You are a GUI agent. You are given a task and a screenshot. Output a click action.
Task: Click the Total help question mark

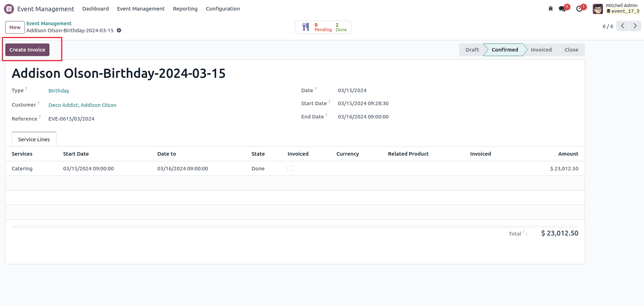click(x=524, y=232)
